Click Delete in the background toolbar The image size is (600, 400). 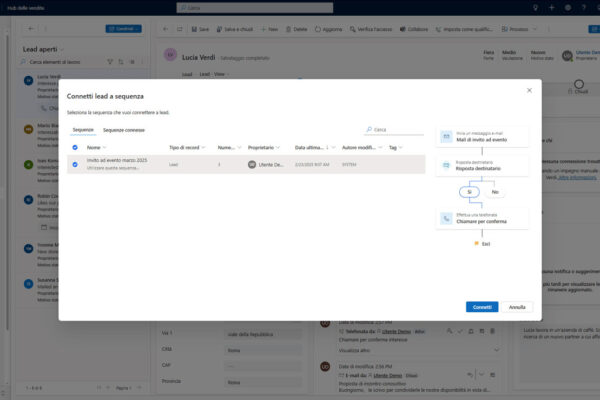(x=297, y=29)
